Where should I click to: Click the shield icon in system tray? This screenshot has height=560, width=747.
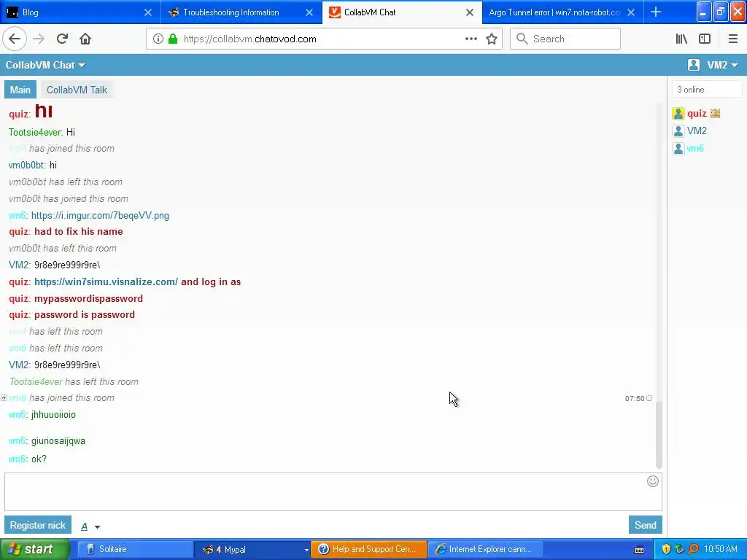[666, 549]
